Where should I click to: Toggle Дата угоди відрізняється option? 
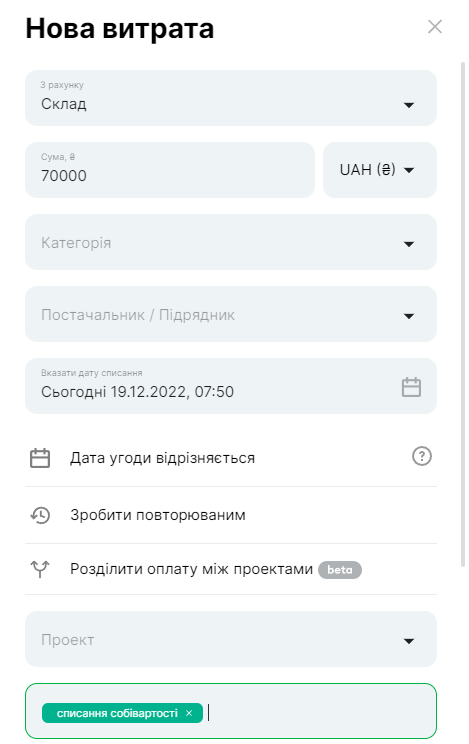231,458
